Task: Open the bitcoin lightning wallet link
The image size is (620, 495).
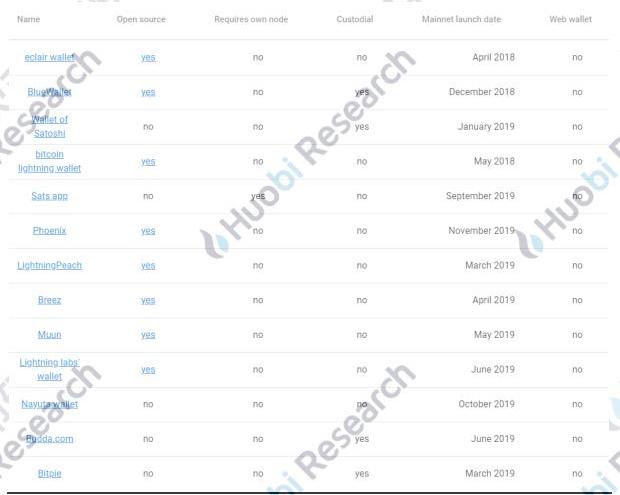Action: 49,161
